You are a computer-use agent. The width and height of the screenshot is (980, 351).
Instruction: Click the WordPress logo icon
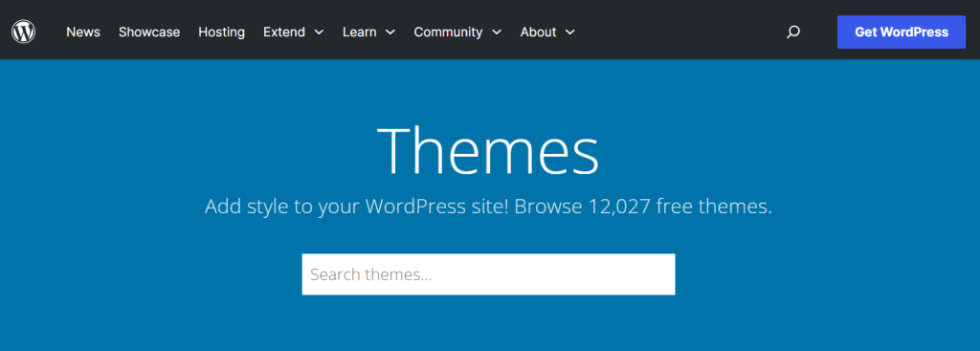tap(23, 32)
